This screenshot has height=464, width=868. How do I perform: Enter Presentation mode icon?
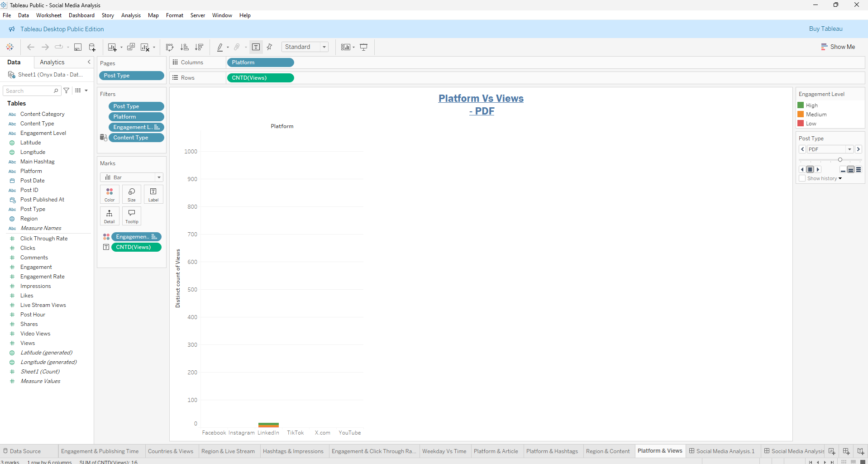pos(363,47)
